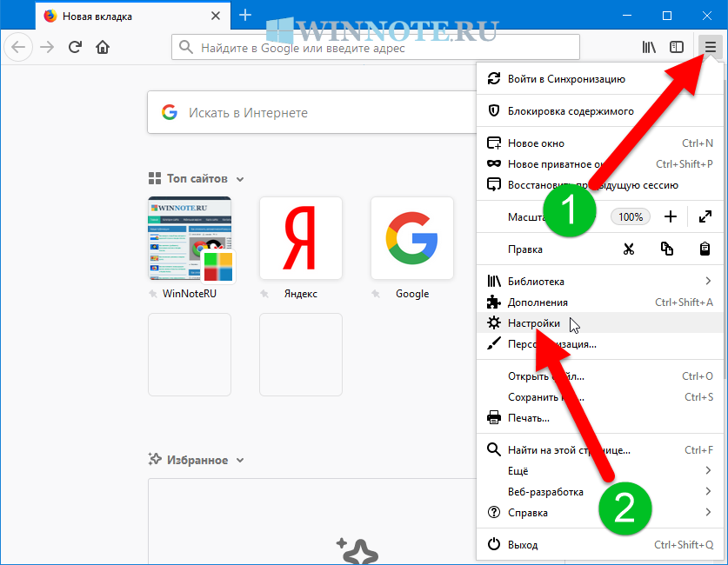Click the Reload page icon
Image resolution: width=728 pixels, height=565 pixels.
tap(75, 47)
